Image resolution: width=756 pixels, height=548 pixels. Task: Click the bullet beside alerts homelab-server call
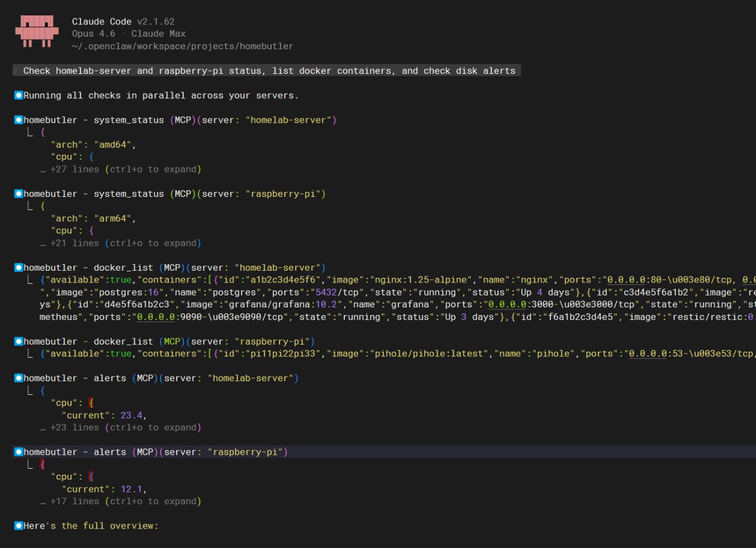(19, 378)
